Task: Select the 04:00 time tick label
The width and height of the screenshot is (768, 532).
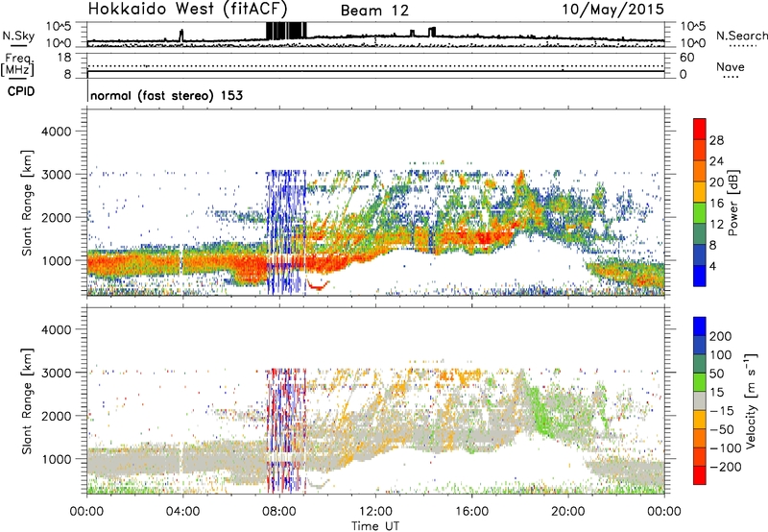Action: pos(183,512)
